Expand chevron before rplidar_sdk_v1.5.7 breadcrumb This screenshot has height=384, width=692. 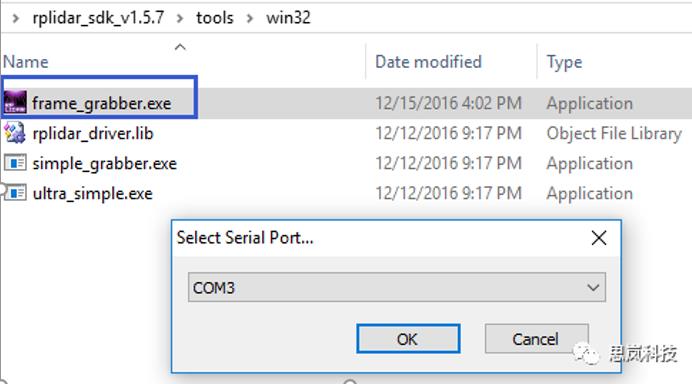[15, 18]
